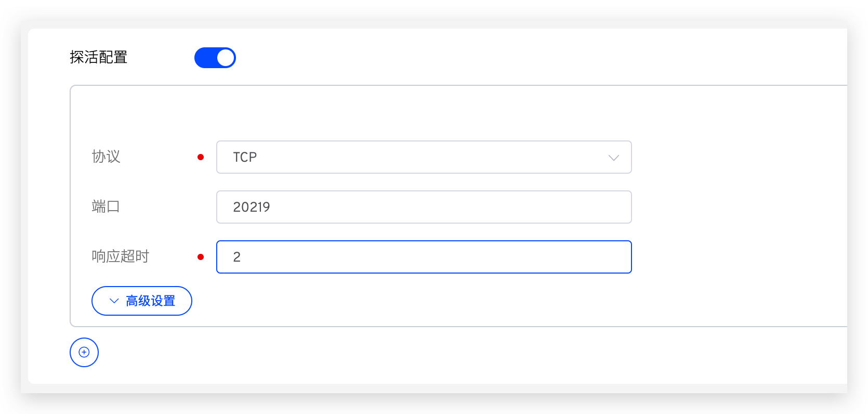Click the 协议 field label
Viewport: 868px width, 414px height.
(x=106, y=157)
